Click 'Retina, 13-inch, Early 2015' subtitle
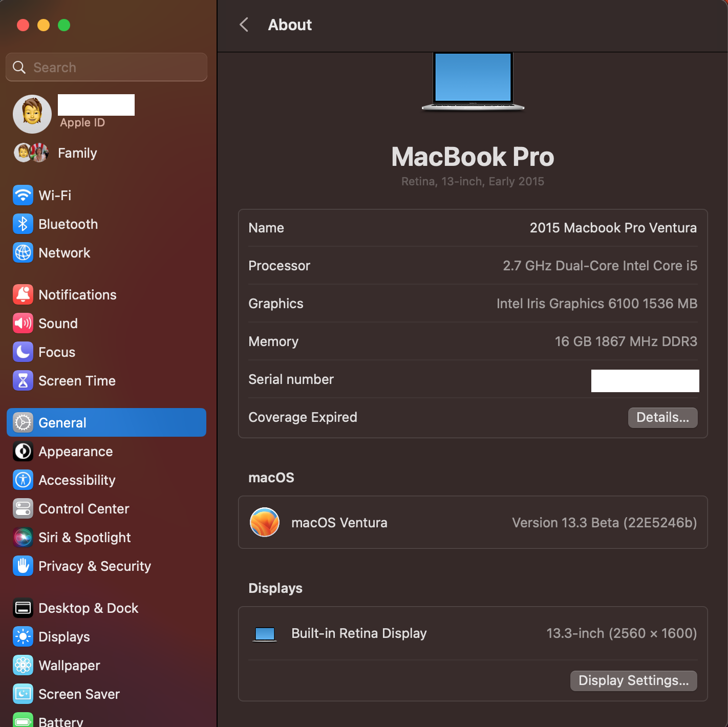728x727 pixels. [473, 181]
